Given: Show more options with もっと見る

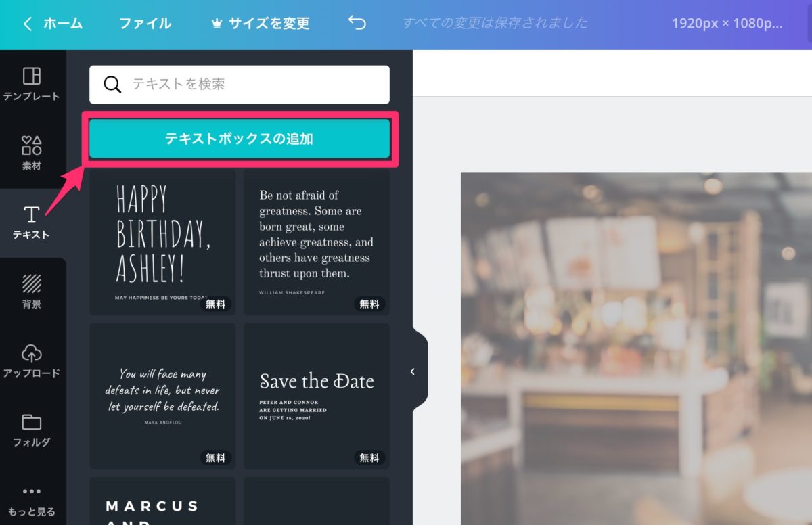Looking at the screenshot, I should (x=32, y=501).
